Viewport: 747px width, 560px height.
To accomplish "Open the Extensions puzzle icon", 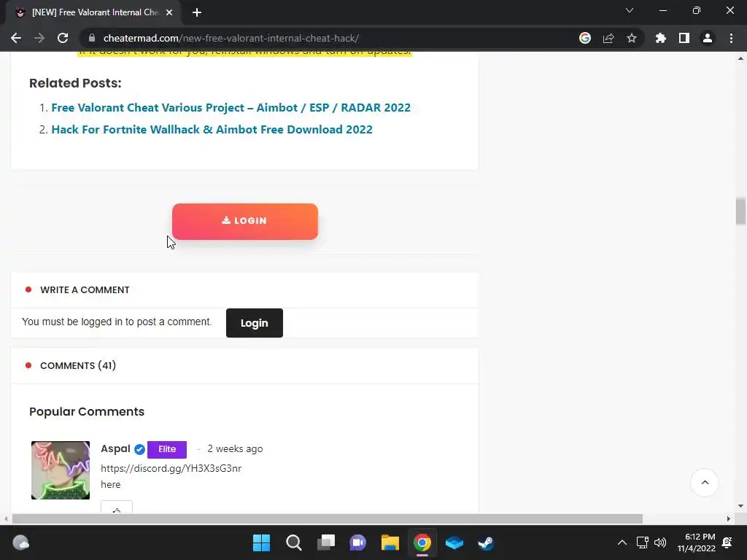I will coord(661,38).
